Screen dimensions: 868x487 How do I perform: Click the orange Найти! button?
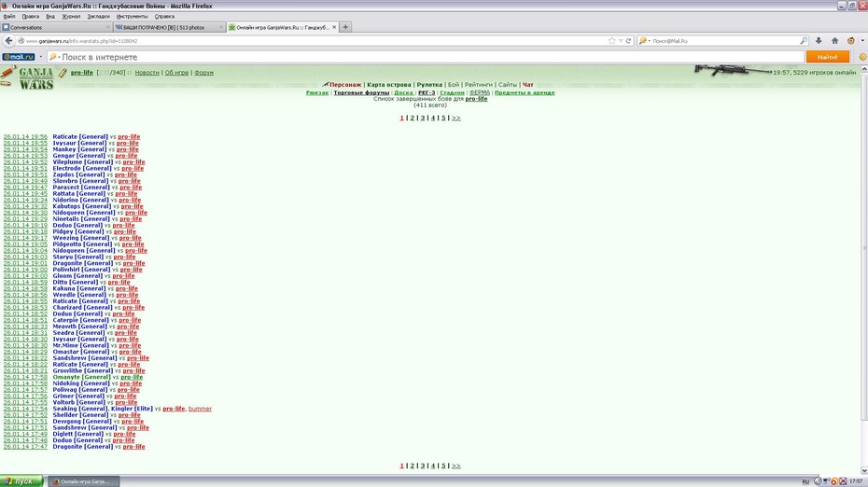click(828, 57)
